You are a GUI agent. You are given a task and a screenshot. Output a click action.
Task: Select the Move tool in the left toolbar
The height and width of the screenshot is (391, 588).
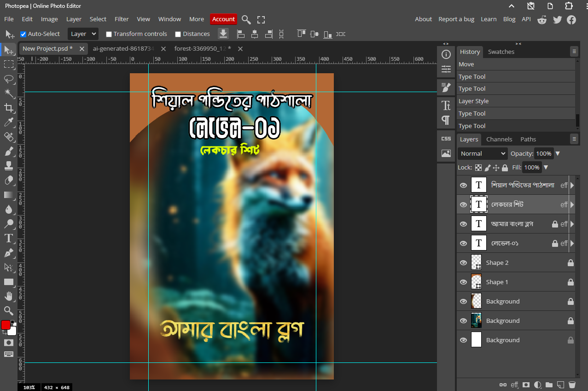(9, 50)
